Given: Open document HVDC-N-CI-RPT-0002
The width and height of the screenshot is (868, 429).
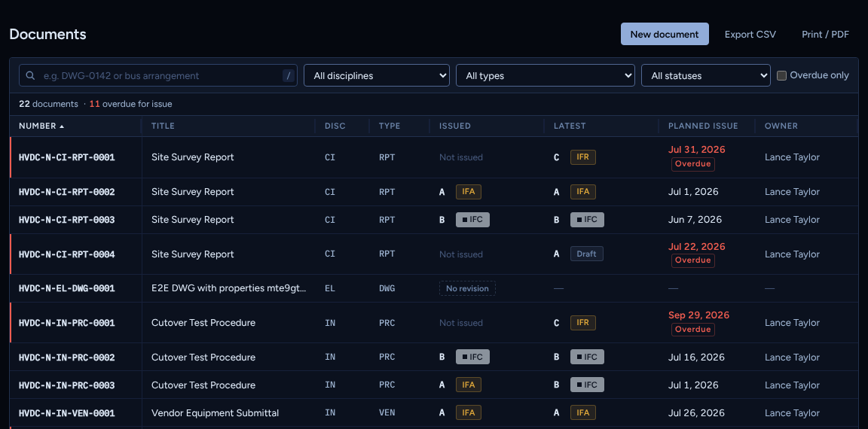Looking at the screenshot, I should [66, 192].
